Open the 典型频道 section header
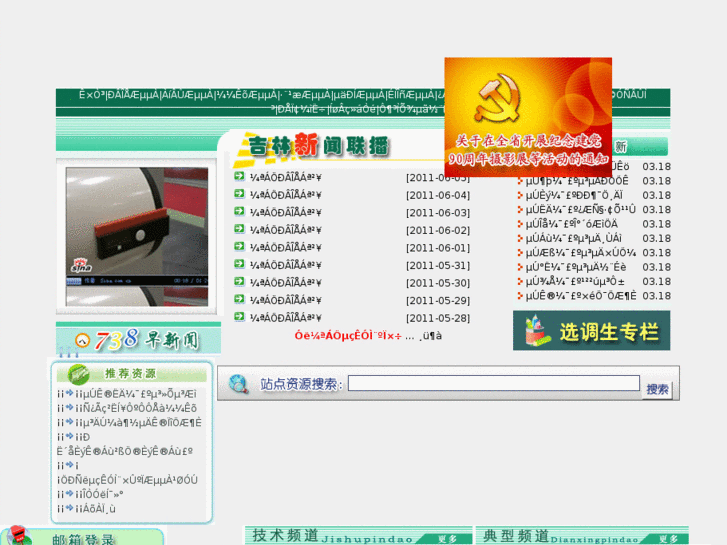Screen dimensions: 727x545 click(x=582, y=535)
